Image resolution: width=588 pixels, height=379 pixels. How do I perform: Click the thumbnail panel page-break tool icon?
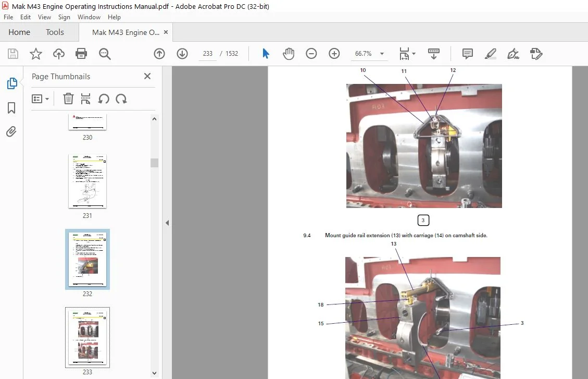coord(85,99)
